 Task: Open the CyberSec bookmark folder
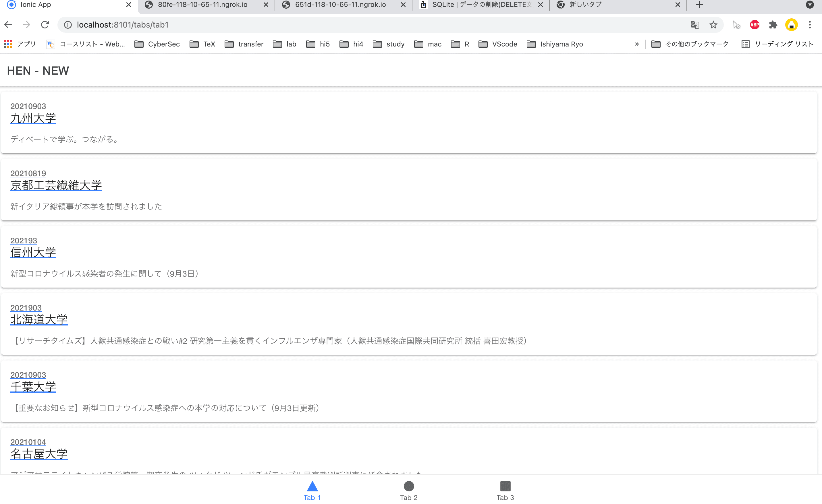click(157, 44)
